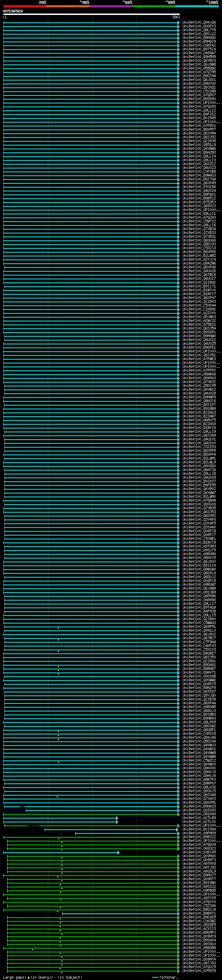The height and width of the screenshot is (980, 222).
Task: Click the orange ~40% identity legend segment
Action: coord(68,6)
